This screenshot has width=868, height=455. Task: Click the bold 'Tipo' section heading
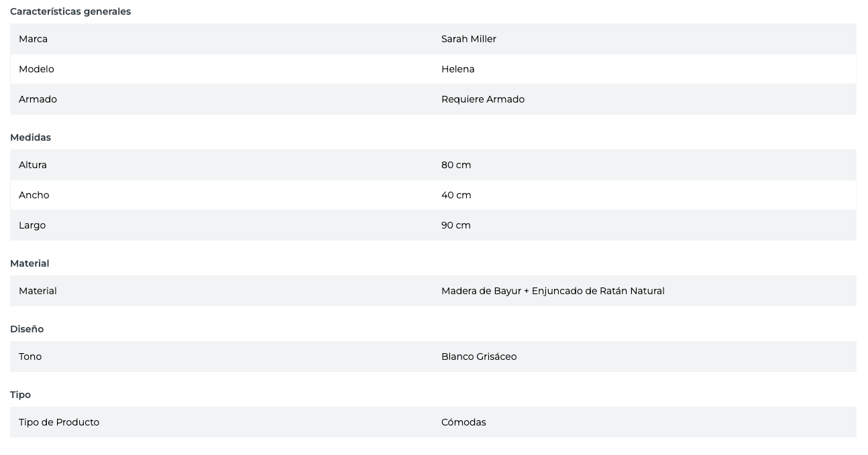20,395
